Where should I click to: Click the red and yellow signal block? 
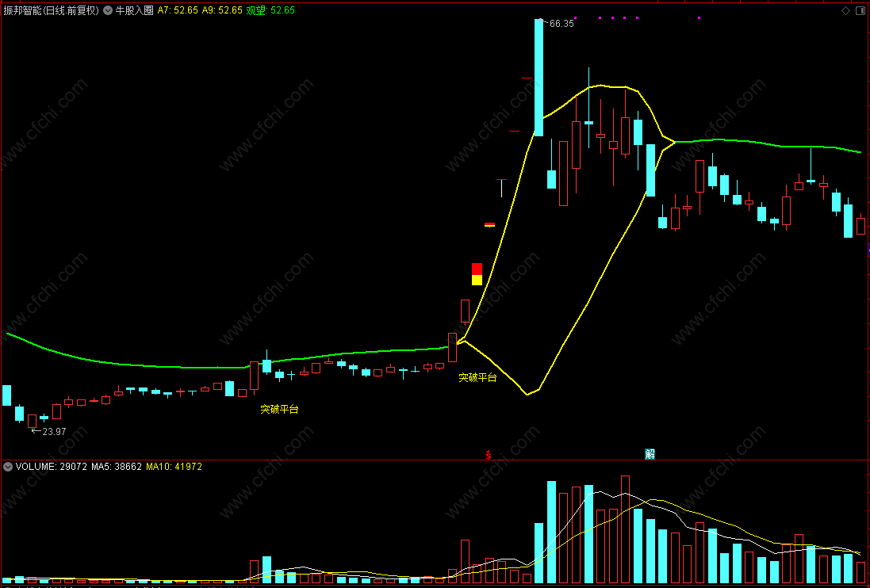coord(477,274)
